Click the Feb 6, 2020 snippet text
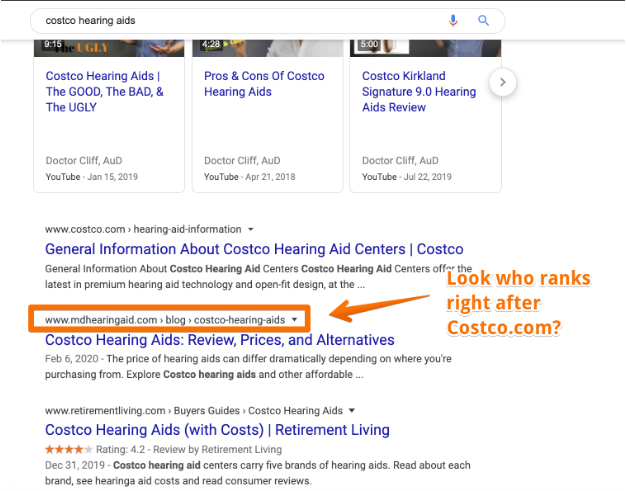Screen dimensions: 626x491 pyautogui.click(x=248, y=366)
